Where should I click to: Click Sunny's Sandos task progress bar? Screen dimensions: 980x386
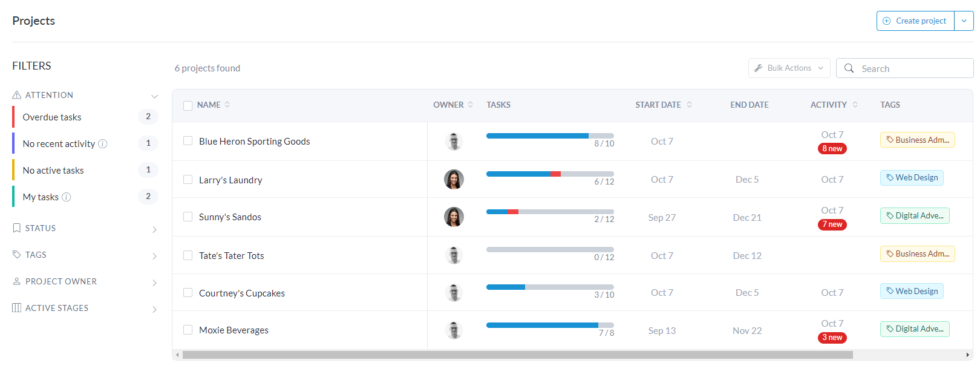click(549, 212)
